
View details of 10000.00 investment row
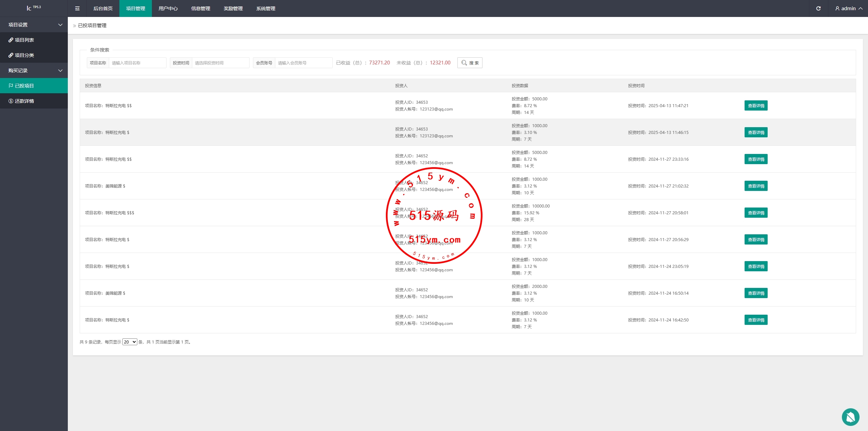(x=756, y=213)
